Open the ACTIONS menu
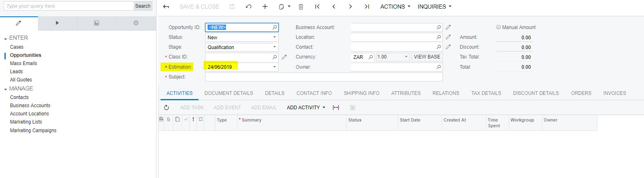The width and height of the screenshot is (644, 178). point(395,7)
